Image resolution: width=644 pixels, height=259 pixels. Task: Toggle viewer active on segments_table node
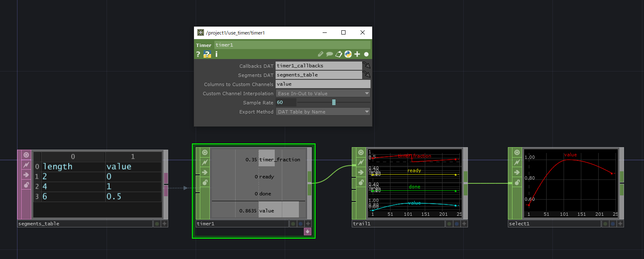coord(26,155)
